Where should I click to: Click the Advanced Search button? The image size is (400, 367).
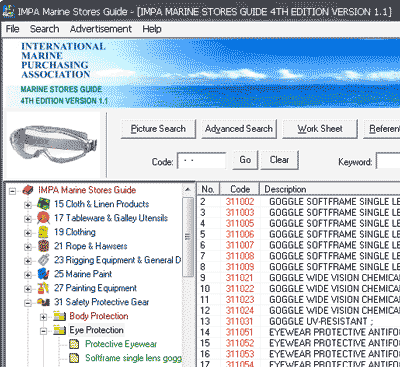pos(239,129)
